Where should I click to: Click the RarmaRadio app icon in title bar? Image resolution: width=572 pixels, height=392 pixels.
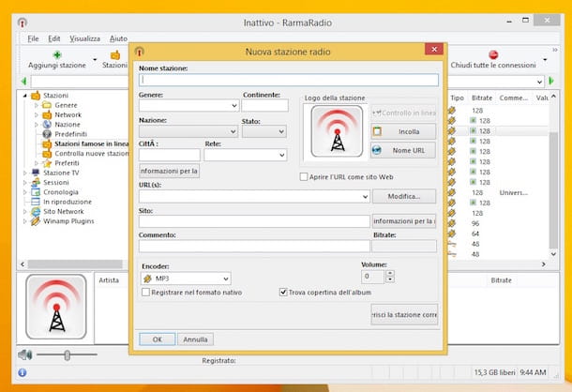tap(23, 23)
